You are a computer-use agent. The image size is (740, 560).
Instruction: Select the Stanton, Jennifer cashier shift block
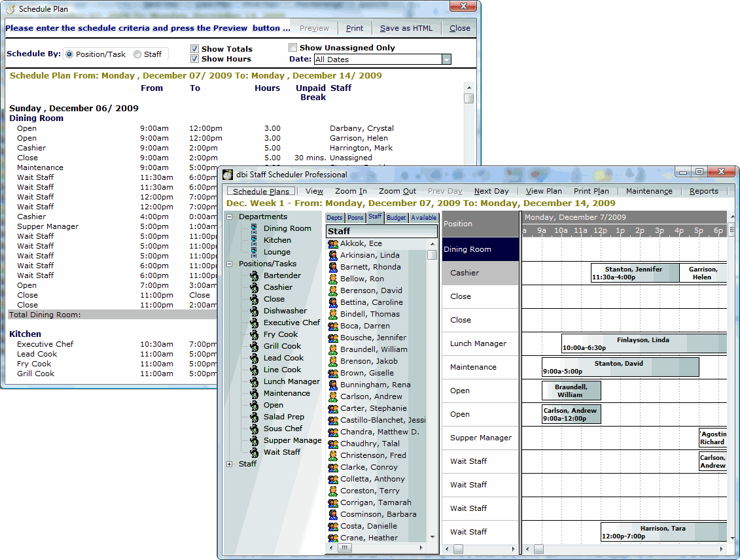pyautogui.click(x=635, y=273)
